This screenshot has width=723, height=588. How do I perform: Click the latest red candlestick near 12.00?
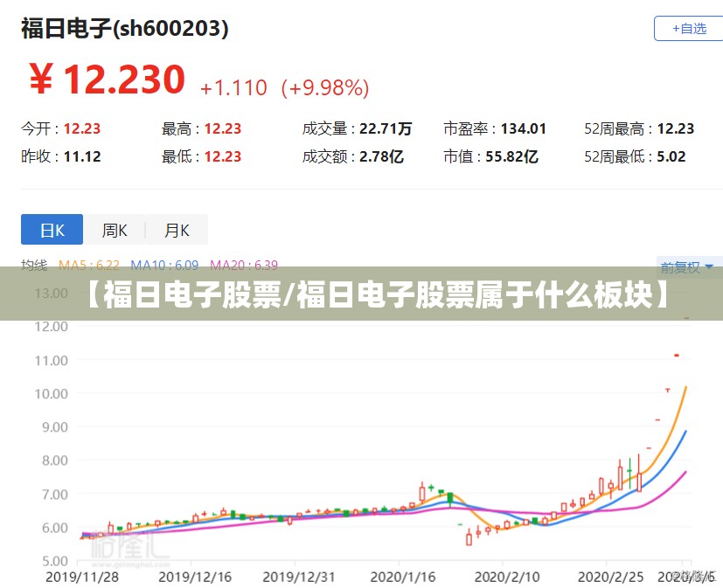click(686, 318)
